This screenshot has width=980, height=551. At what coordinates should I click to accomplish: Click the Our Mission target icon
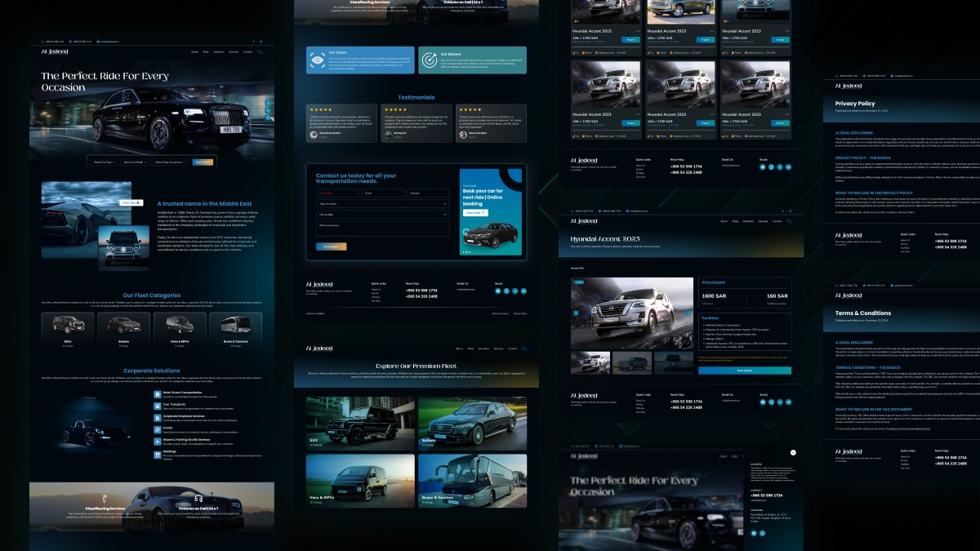(430, 60)
